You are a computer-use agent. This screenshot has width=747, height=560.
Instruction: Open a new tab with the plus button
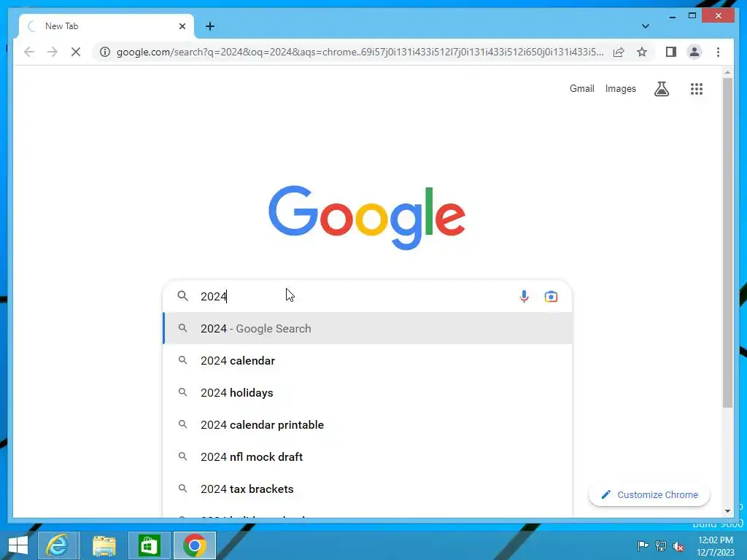tap(210, 26)
